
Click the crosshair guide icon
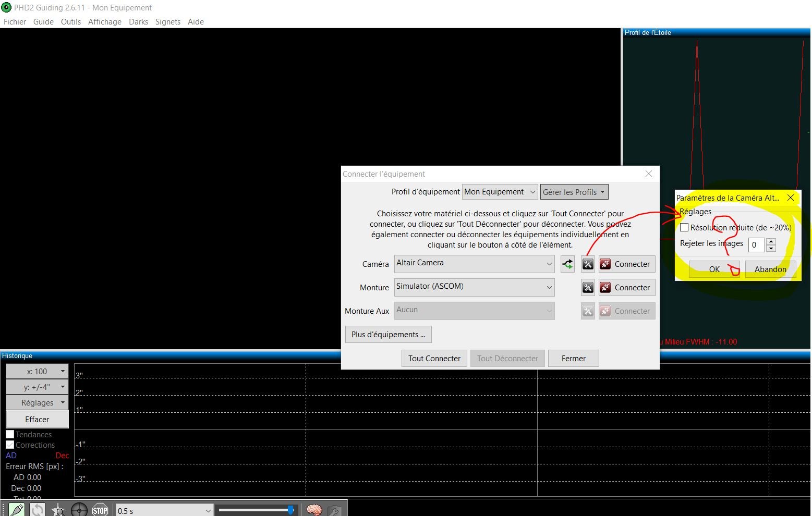click(x=79, y=510)
